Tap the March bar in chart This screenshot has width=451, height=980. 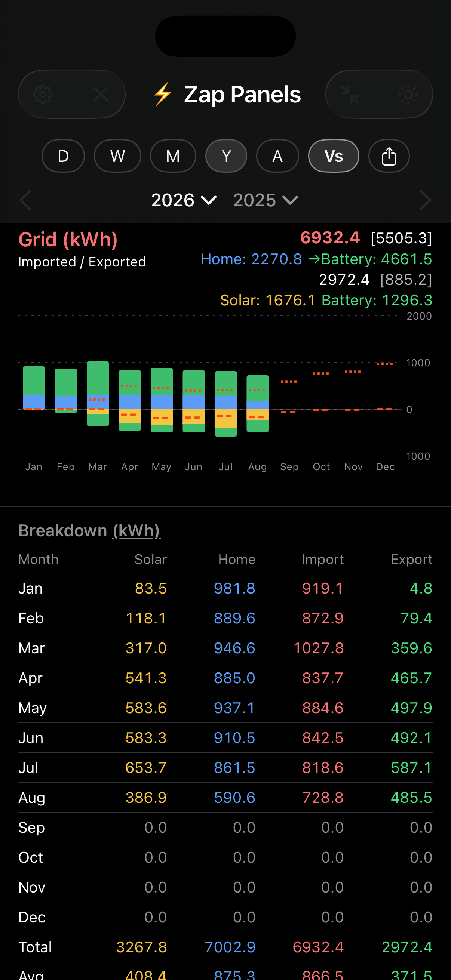click(98, 394)
